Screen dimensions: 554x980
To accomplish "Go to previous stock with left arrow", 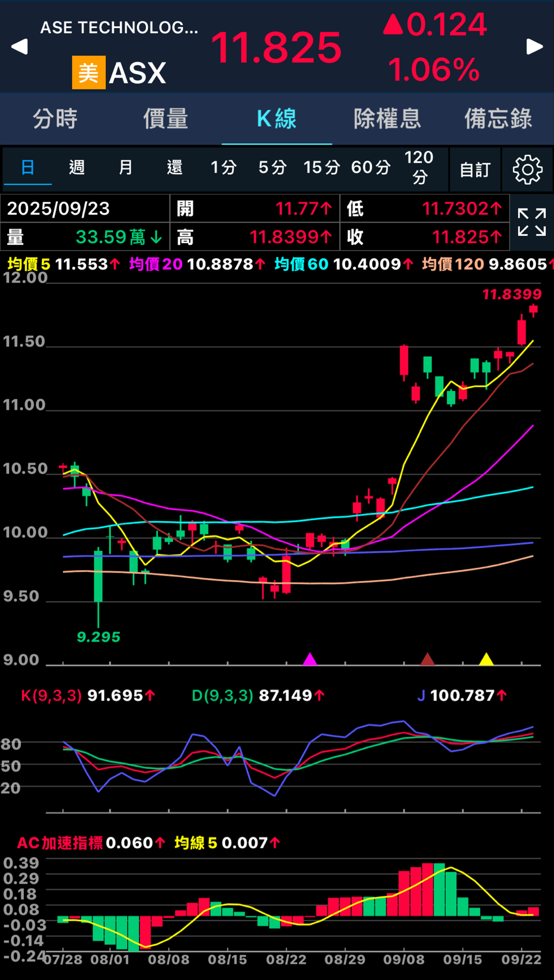I will tap(19, 46).
